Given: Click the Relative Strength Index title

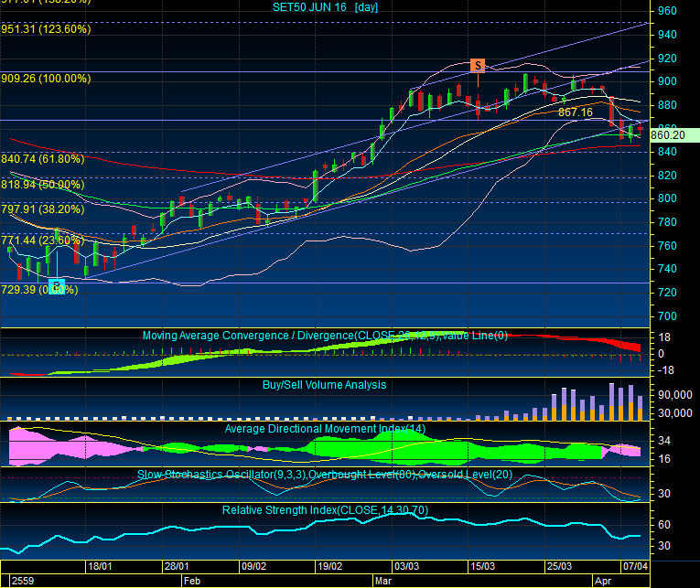Looking at the screenshot, I should 325,510.
